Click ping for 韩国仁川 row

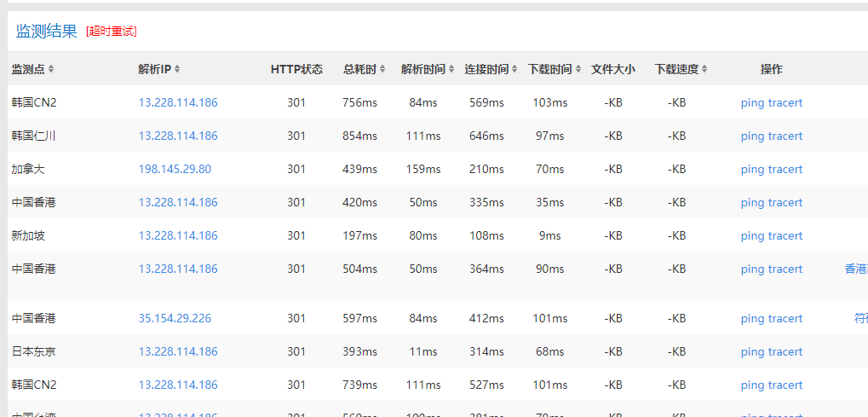tap(752, 136)
